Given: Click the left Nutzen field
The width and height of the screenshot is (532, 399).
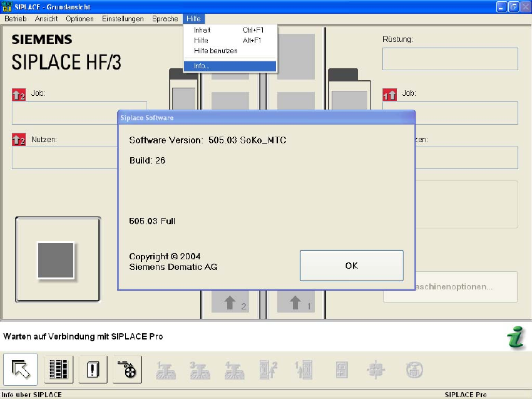Looking at the screenshot, I should pyautogui.click(x=64, y=158).
